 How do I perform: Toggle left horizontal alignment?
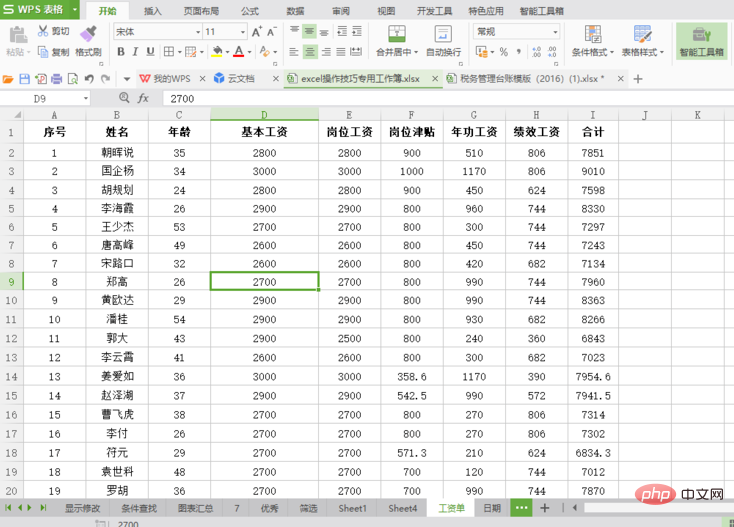[x=294, y=51]
